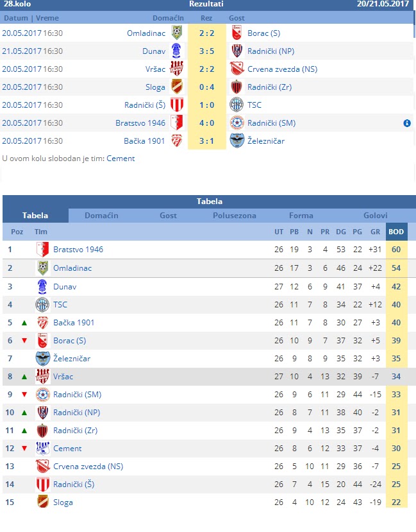Screen dimensions: 416x532
Task: Click Dunav blue crest in standings table
Action: tap(42, 286)
